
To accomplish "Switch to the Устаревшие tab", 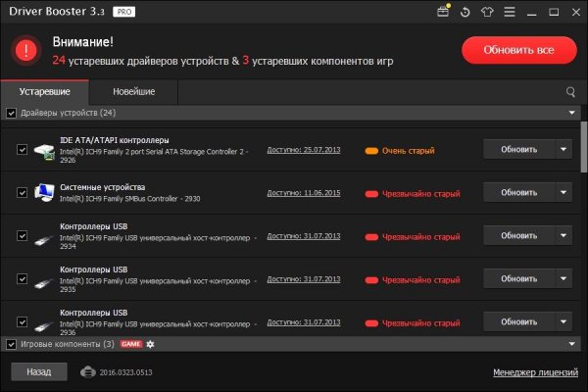I will click(45, 92).
